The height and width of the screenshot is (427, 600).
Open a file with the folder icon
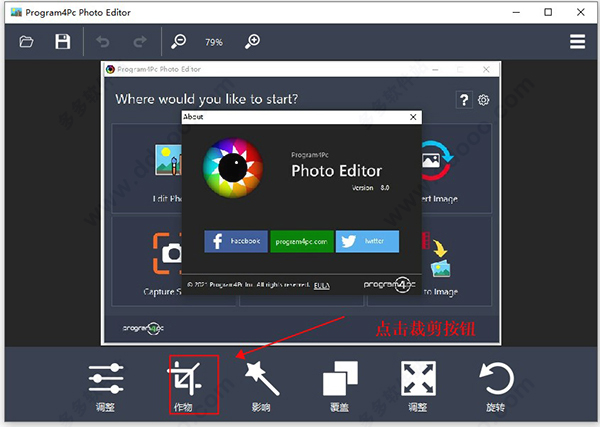coord(26,41)
